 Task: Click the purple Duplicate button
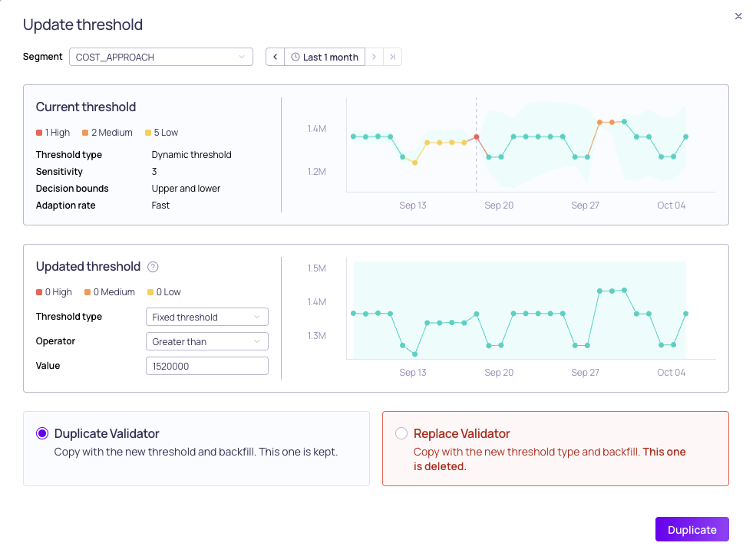point(692,529)
